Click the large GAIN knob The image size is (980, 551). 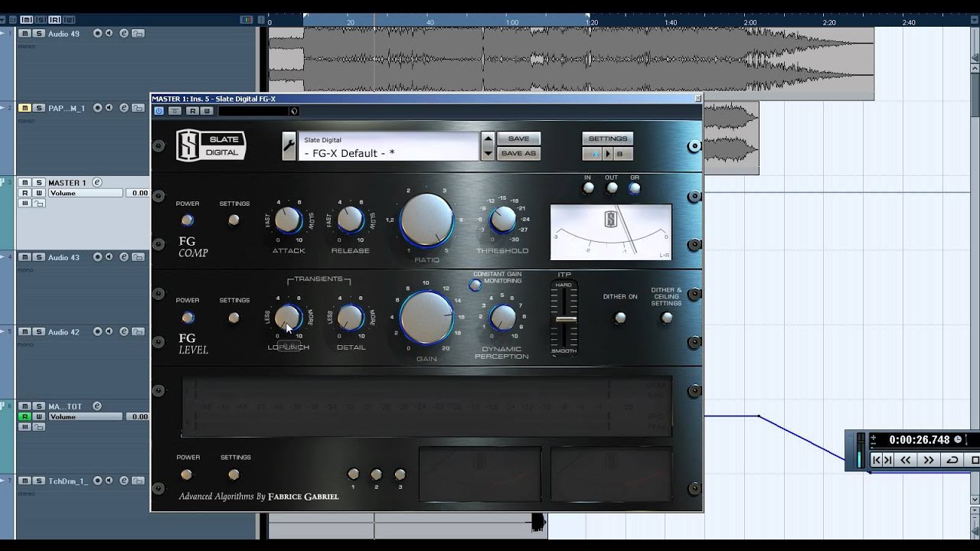tap(426, 317)
